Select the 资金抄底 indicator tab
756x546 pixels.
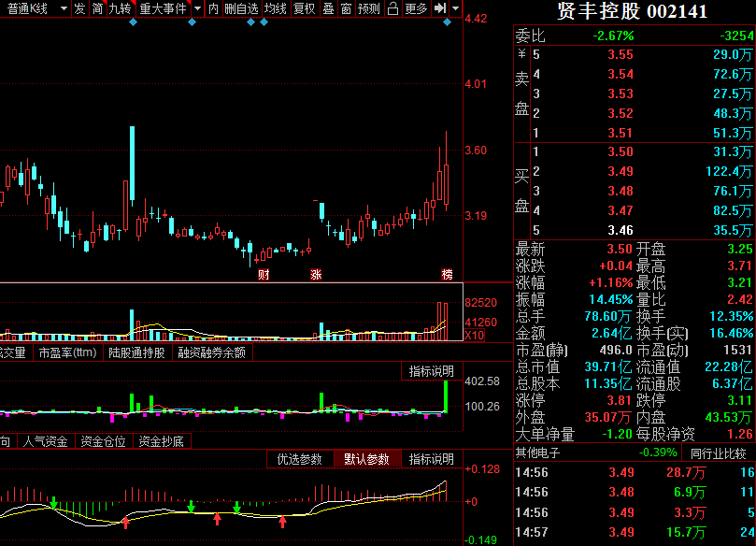(x=159, y=441)
